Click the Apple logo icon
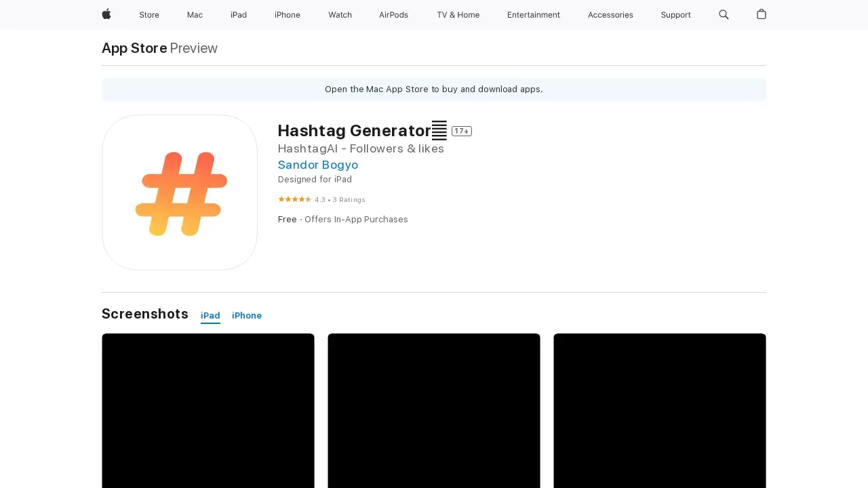The image size is (868, 488). pos(106,14)
